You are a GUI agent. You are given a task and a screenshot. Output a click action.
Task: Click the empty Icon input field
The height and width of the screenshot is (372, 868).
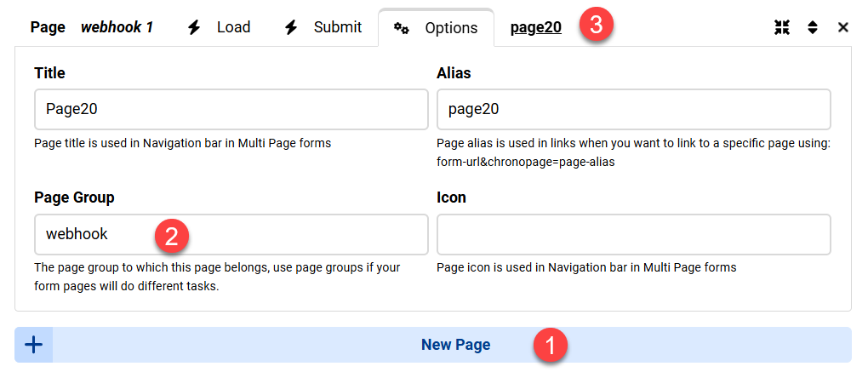(x=634, y=234)
